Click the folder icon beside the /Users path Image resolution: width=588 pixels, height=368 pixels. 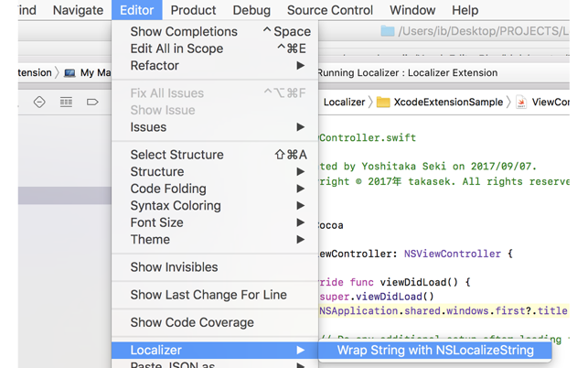click(x=388, y=31)
